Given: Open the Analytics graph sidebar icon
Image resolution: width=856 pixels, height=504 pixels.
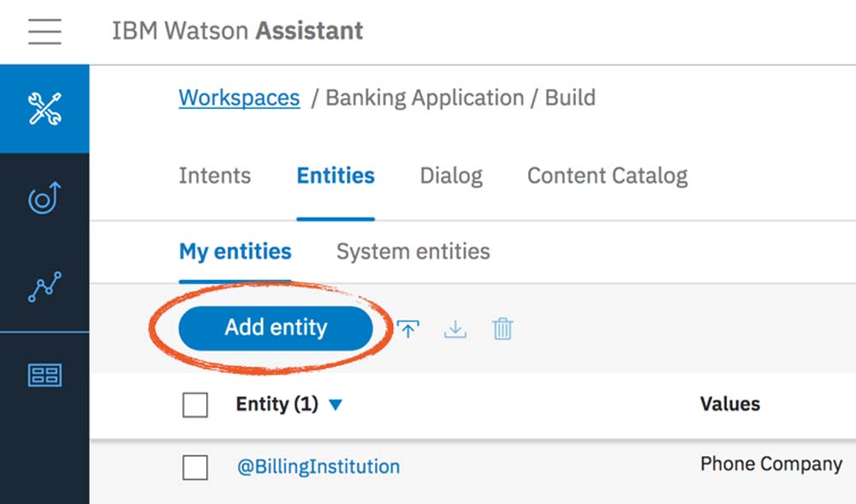Looking at the screenshot, I should click(45, 288).
